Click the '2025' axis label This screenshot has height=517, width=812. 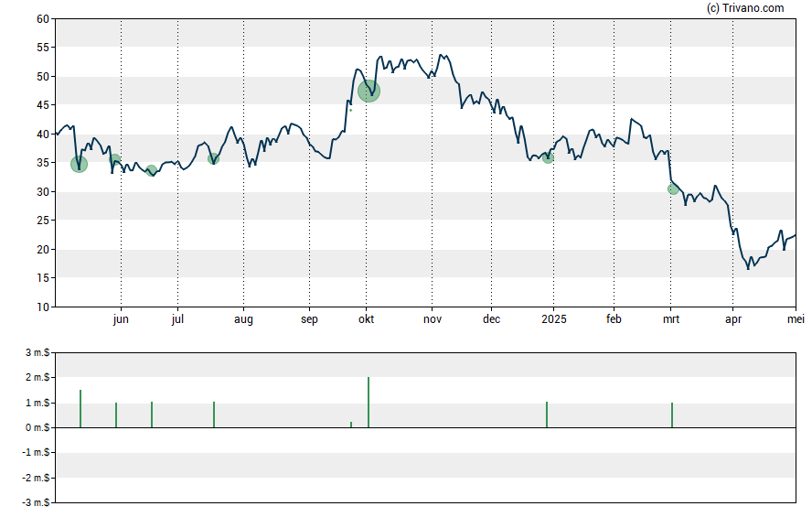[553, 319]
